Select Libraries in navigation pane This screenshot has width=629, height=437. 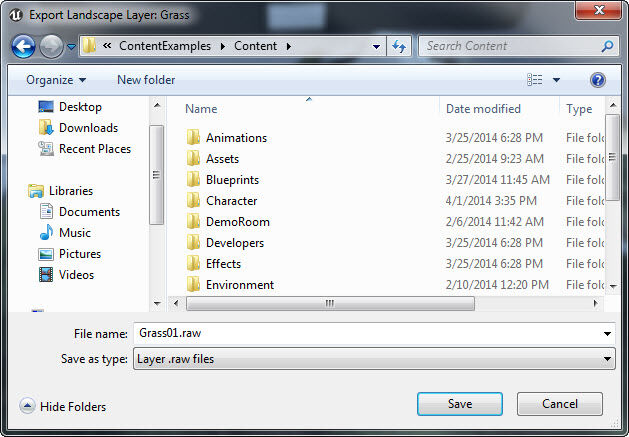coord(71,191)
